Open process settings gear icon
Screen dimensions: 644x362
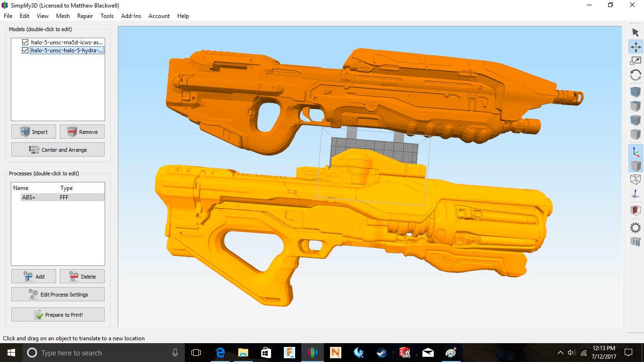pos(636,228)
